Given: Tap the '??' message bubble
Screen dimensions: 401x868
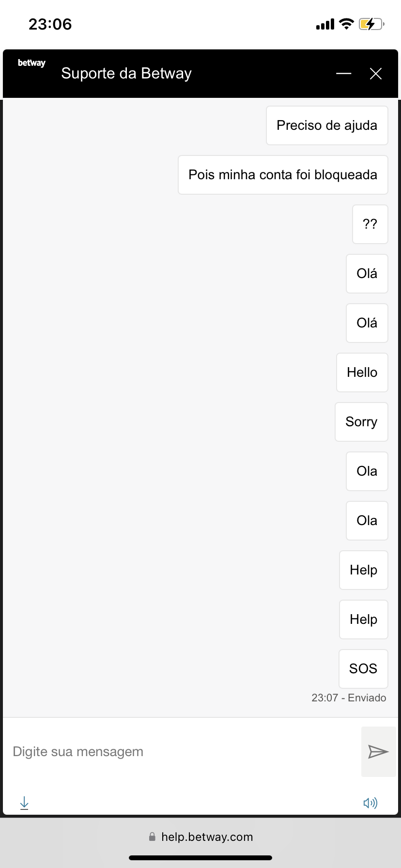Looking at the screenshot, I should 370,224.
